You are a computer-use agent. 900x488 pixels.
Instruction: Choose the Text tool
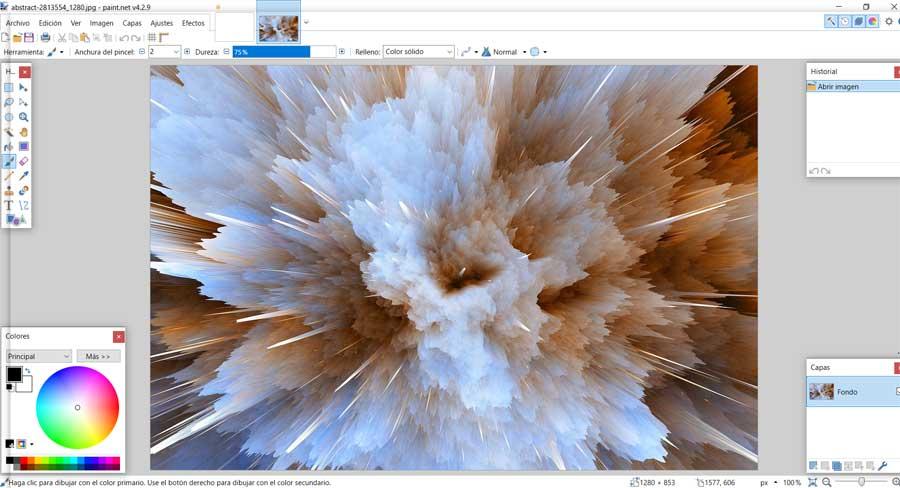click(9, 205)
